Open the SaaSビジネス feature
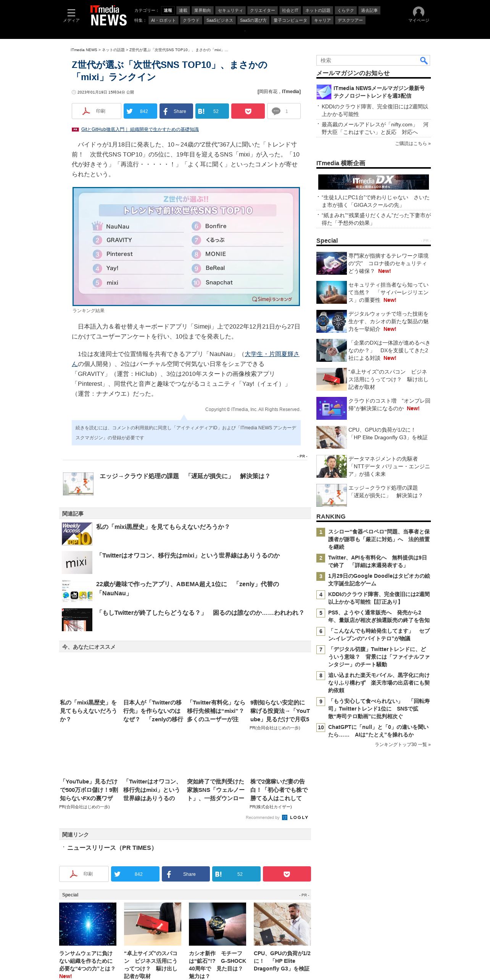The width and height of the screenshot is (490, 980). point(219,20)
